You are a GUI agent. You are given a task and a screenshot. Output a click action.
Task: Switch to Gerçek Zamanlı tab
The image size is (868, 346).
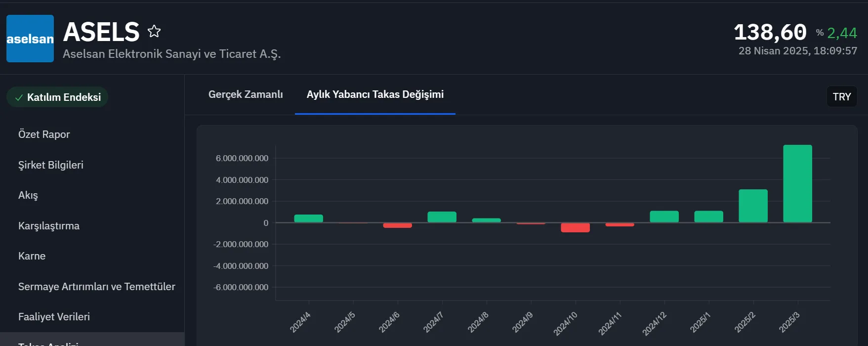246,94
